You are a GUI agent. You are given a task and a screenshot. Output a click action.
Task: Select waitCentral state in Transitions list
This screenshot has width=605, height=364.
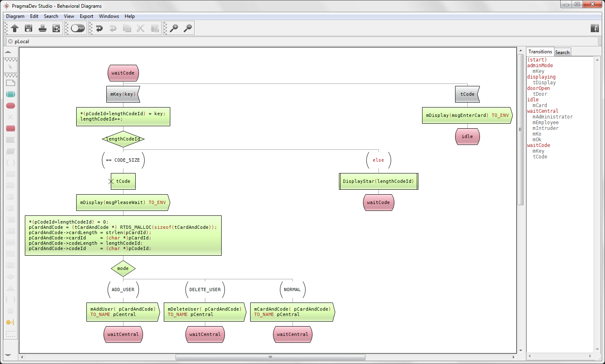[543, 111]
